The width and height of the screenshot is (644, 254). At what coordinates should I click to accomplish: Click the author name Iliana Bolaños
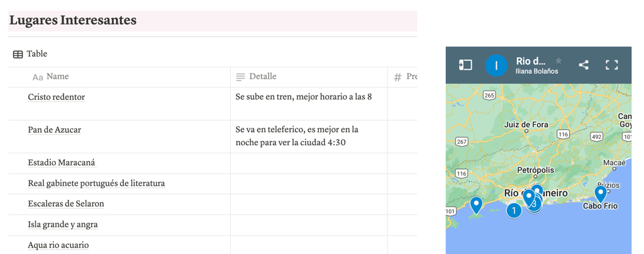tap(536, 72)
